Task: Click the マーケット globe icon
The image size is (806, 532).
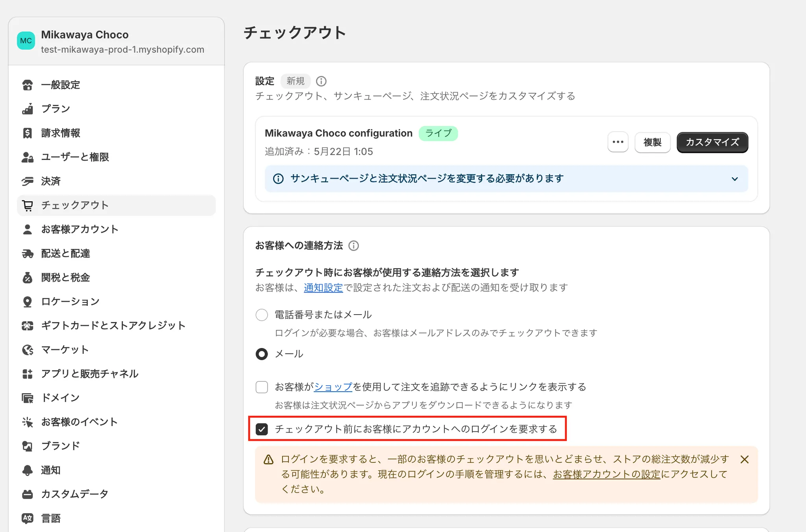Action: 28,350
